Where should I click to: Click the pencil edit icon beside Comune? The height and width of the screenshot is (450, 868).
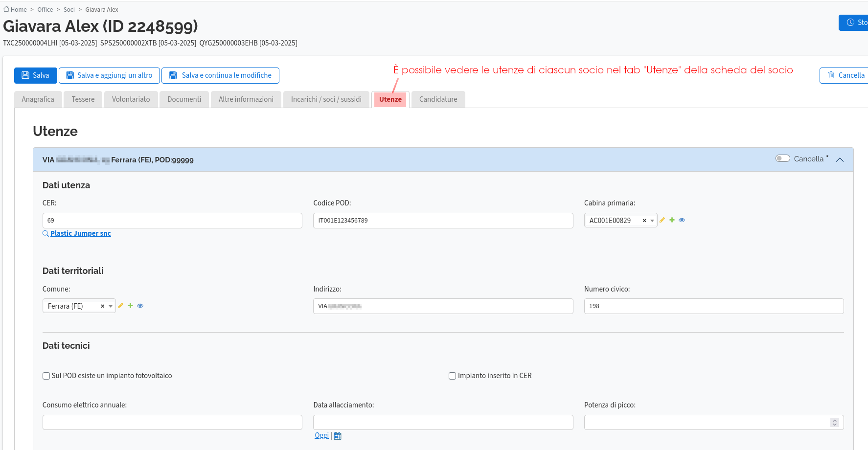point(120,306)
